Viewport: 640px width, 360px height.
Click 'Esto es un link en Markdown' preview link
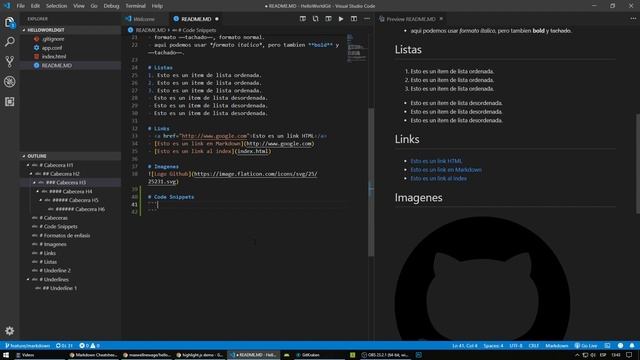pyautogui.click(x=446, y=169)
